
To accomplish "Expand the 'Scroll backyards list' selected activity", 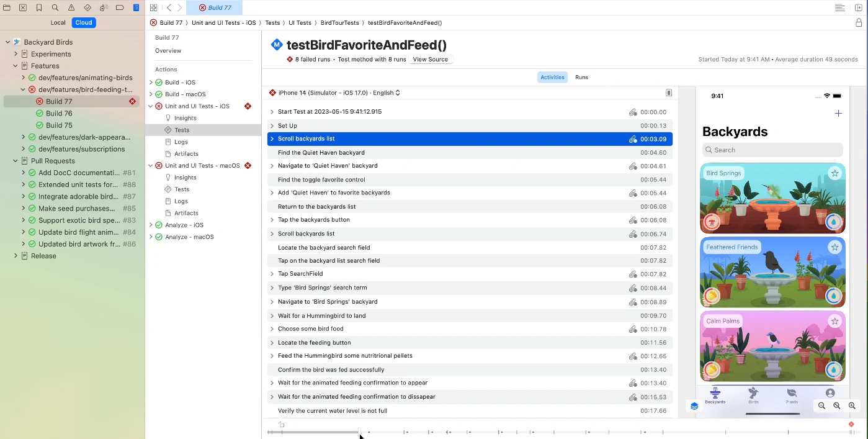I will (272, 139).
